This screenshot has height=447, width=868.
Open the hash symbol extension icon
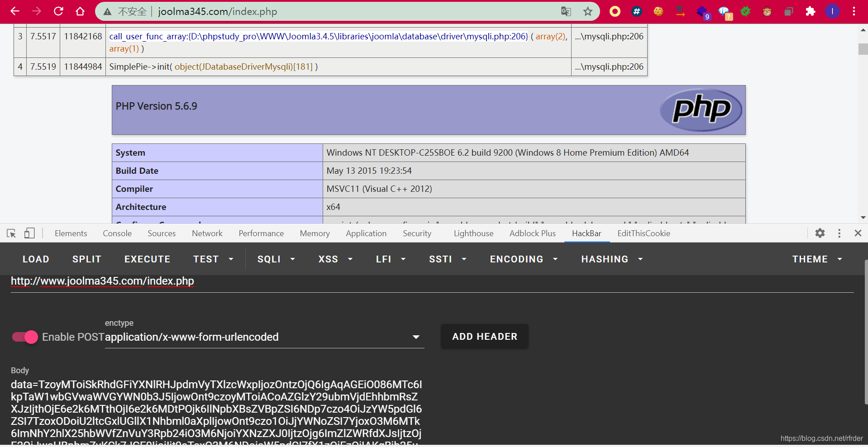tap(637, 11)
